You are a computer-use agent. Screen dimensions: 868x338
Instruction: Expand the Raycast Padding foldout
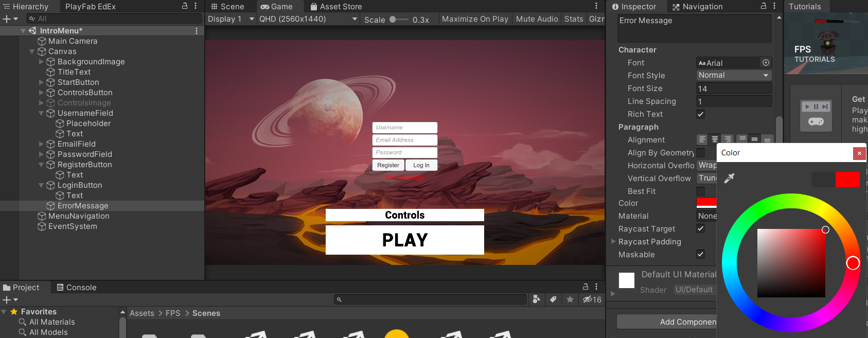613,241
